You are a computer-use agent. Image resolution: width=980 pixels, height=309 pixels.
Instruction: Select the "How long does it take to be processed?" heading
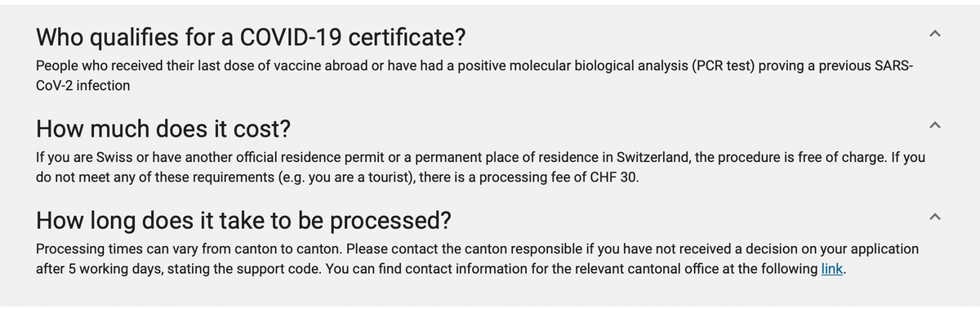tap(244, 222)
